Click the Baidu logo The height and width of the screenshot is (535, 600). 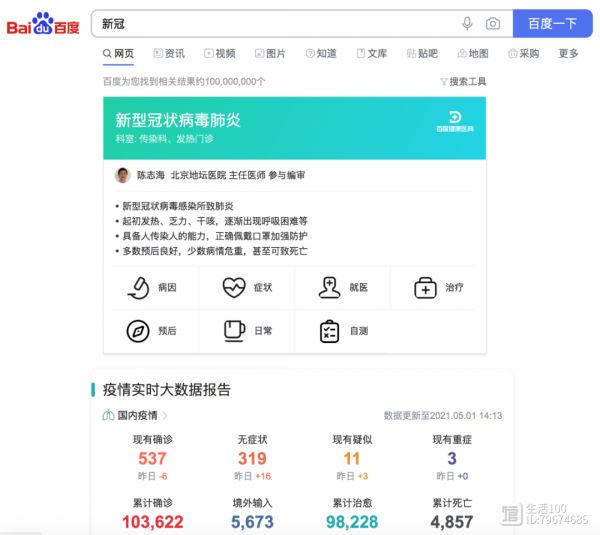(43, 24)
